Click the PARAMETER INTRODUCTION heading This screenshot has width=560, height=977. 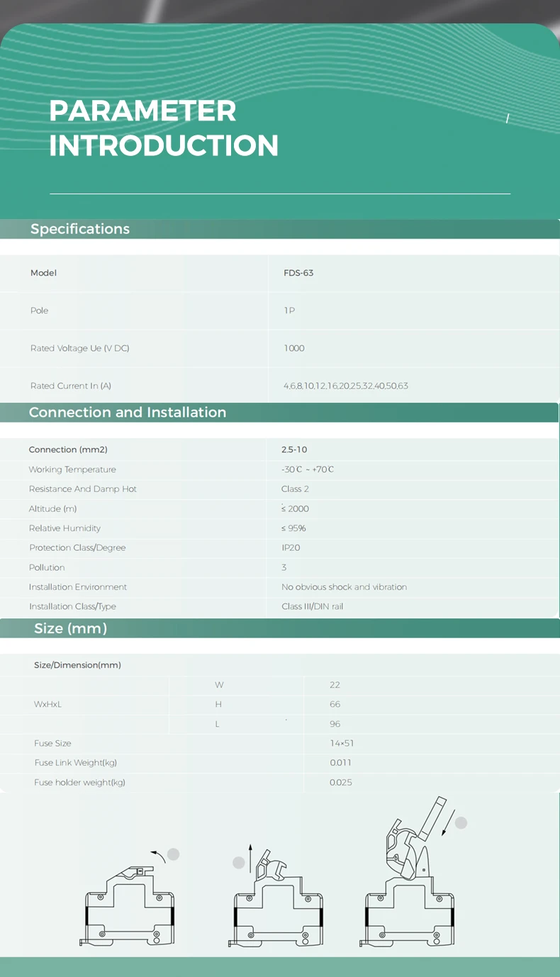pyautogui.click(x=164, y=128)
